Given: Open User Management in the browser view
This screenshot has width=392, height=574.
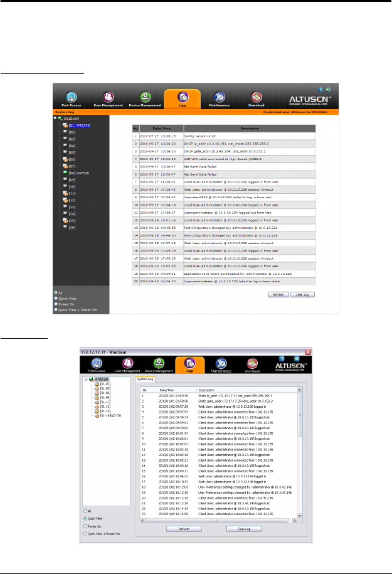Looking at the screenshot, I should pos(108,99).
